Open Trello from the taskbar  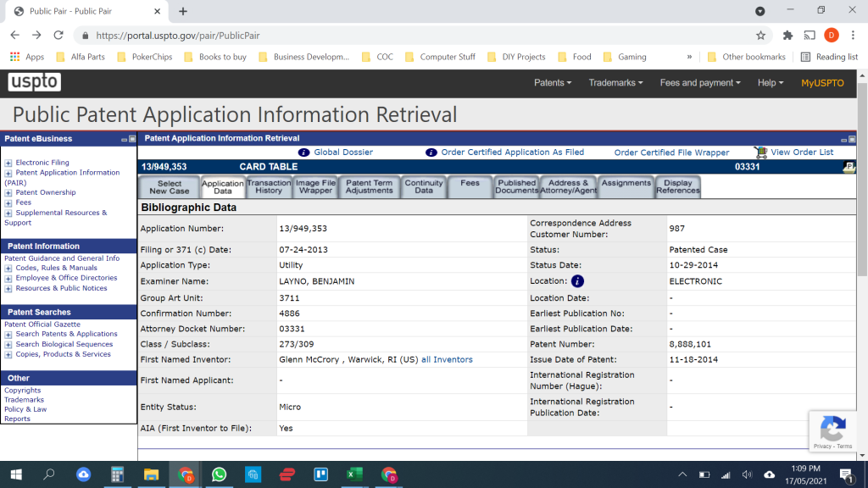click(320, 474)
